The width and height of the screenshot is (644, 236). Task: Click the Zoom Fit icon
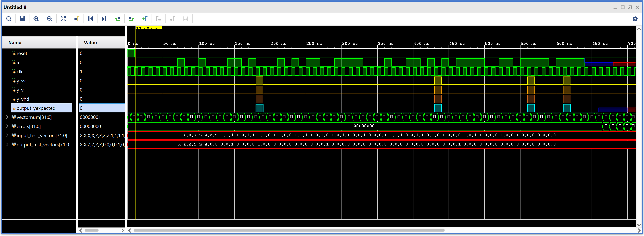63,19
